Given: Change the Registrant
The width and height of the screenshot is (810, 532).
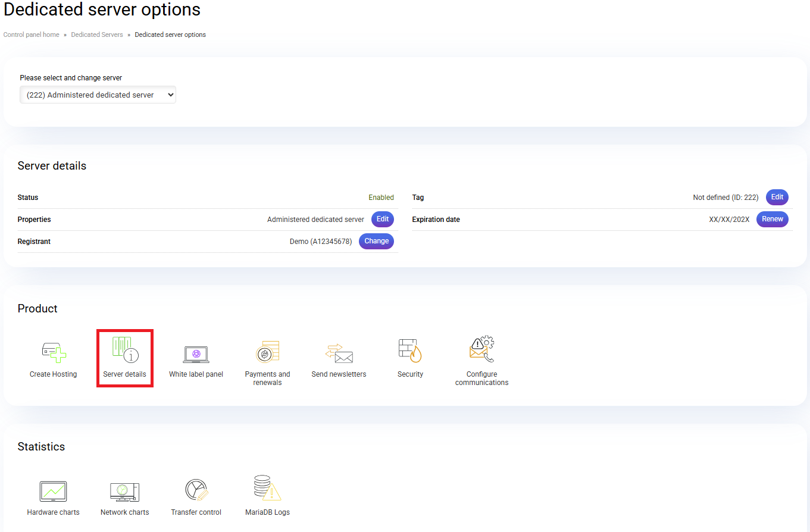Looking at the screenshot, I should click(376, 241).
